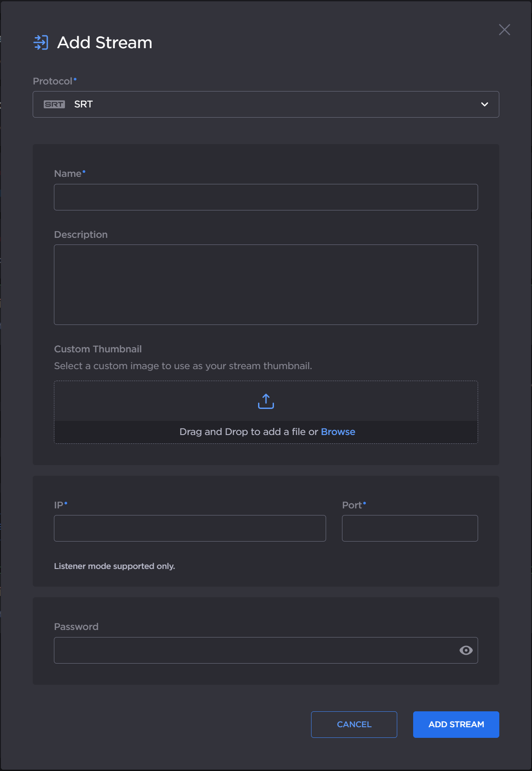Expand the Protocol dropdown chevron
Viewport: 532px width, 771px height.
(484, 104)
